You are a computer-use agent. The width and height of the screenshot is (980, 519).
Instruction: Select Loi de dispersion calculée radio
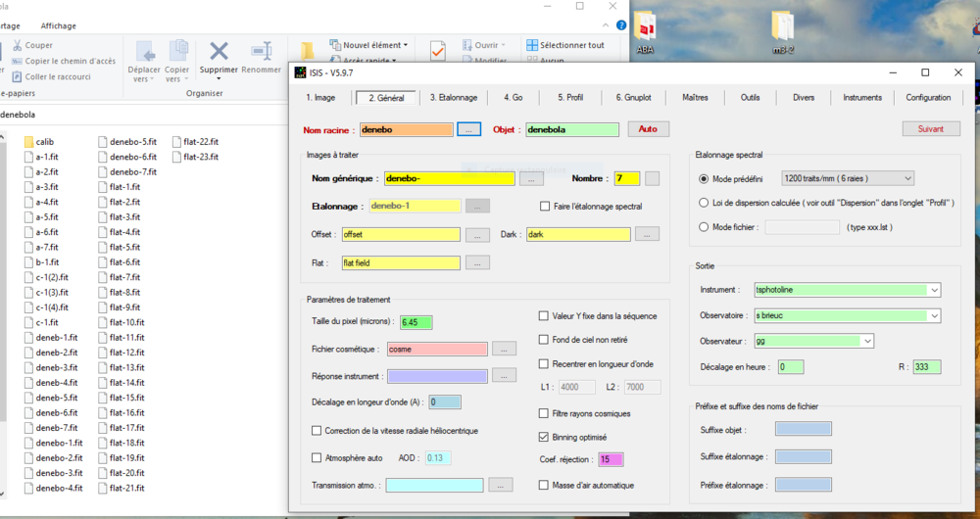pos(704,203)
